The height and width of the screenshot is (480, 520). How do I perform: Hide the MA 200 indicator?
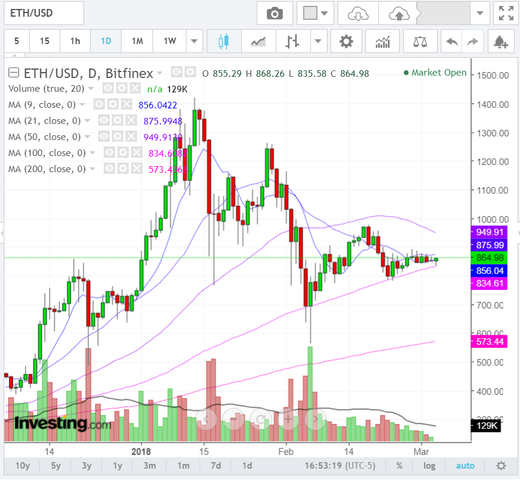click(109, 168)
